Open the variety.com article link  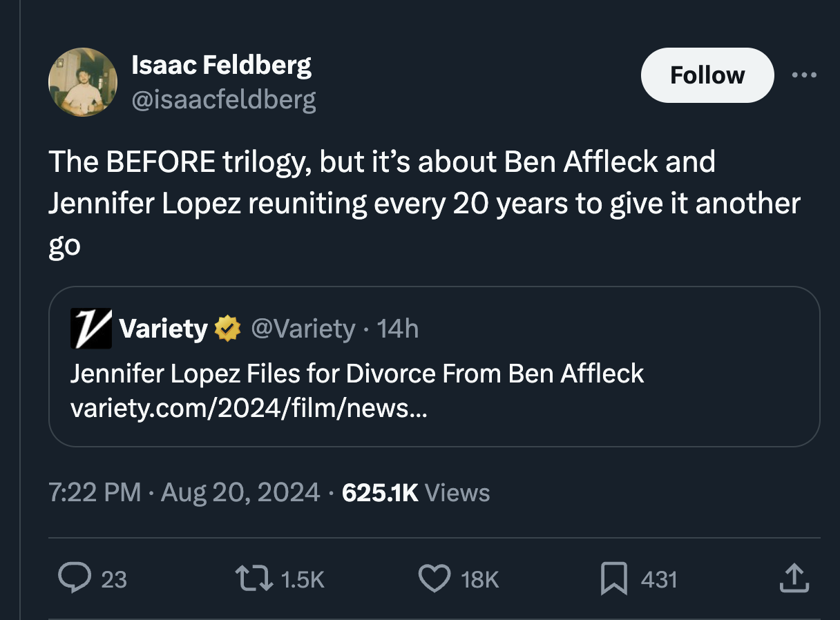coord(249,408)
